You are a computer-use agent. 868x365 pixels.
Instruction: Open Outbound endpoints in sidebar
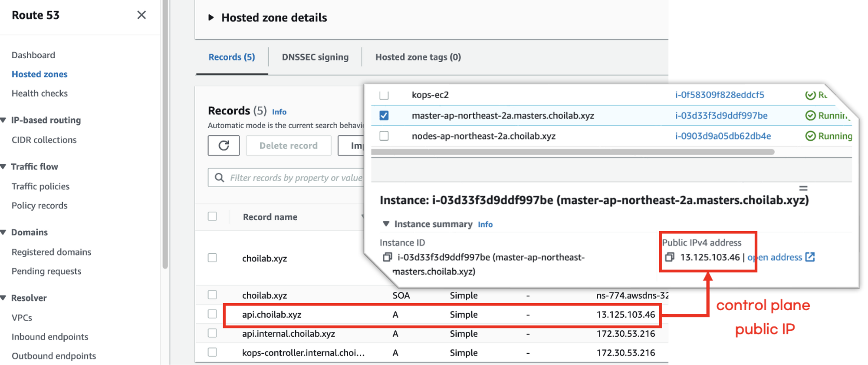54,356
